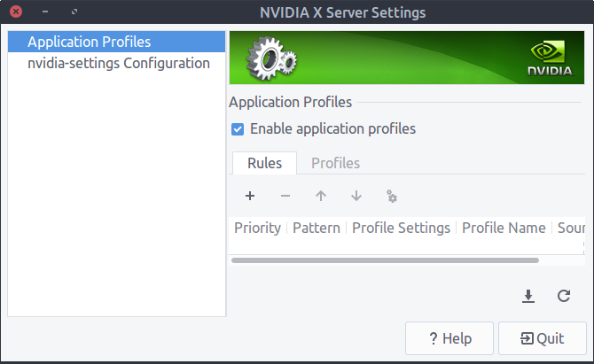The height and width of the screenshot is (364, 594).
Task: Reload profiles with the refresh icon
Action: (564, 296)
